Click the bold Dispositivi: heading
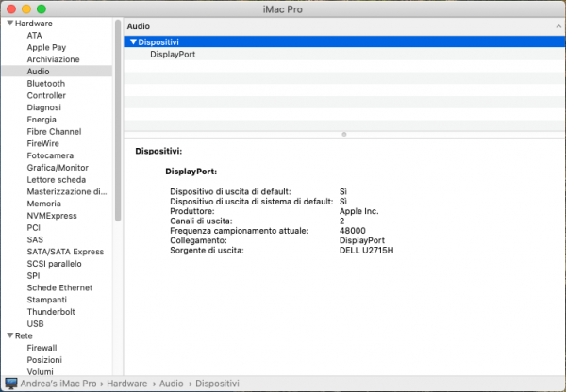This screenshot has height=392, width=566. coord(158,151)
